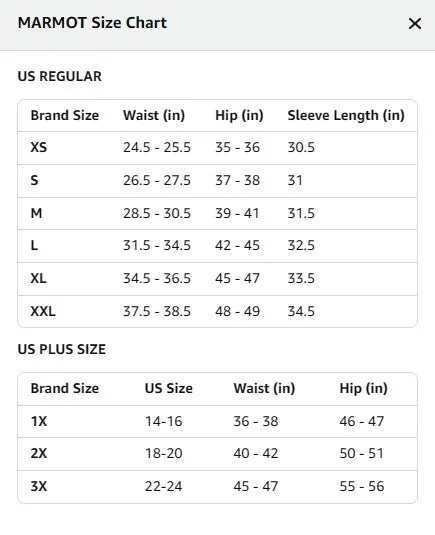Click the US Size column header
The width and height of the screenshot is (435, 535).
click(x=169, y=388)
